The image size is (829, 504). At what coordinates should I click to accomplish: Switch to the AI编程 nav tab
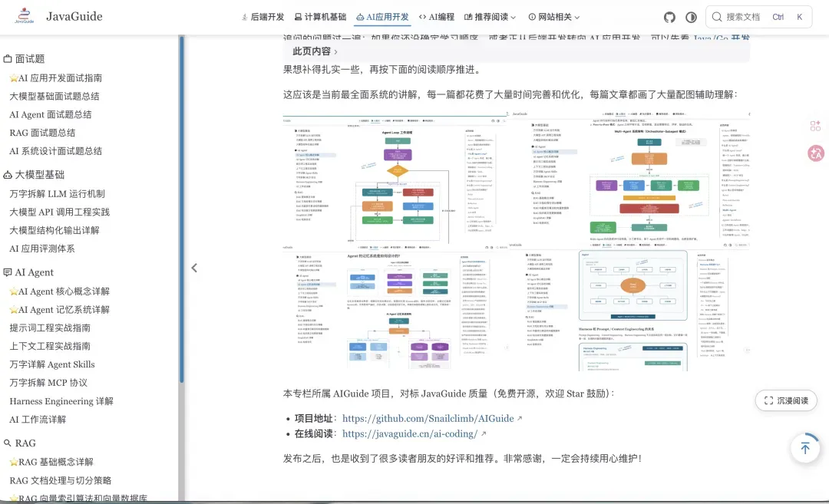[x=437, y=17]
